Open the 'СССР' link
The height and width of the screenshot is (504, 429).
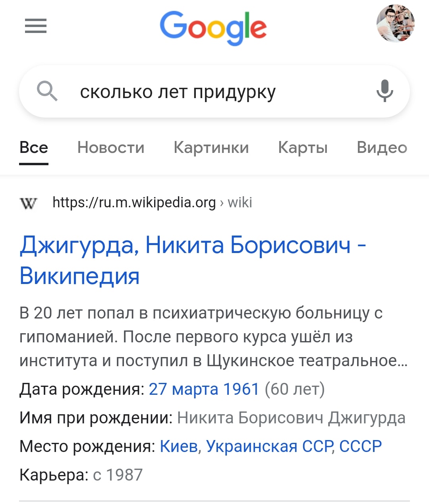tap(360, 446)
